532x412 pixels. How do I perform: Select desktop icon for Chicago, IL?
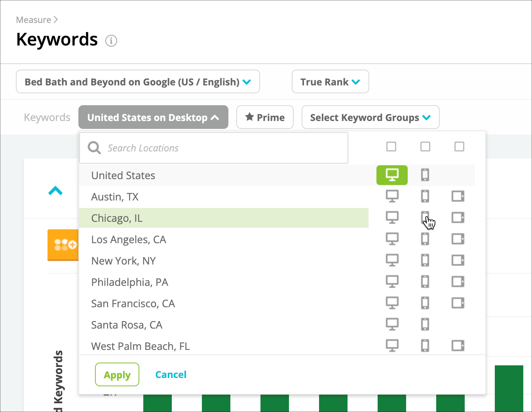[392, 218]
